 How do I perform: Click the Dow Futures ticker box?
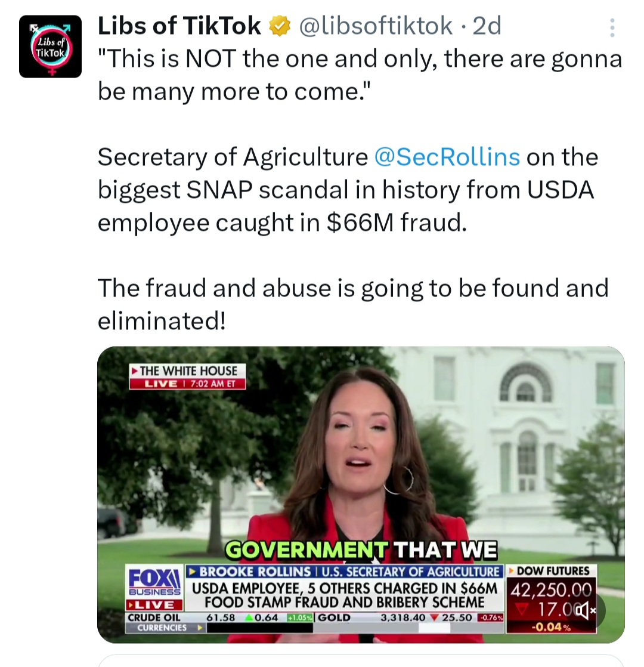(551, 599)
